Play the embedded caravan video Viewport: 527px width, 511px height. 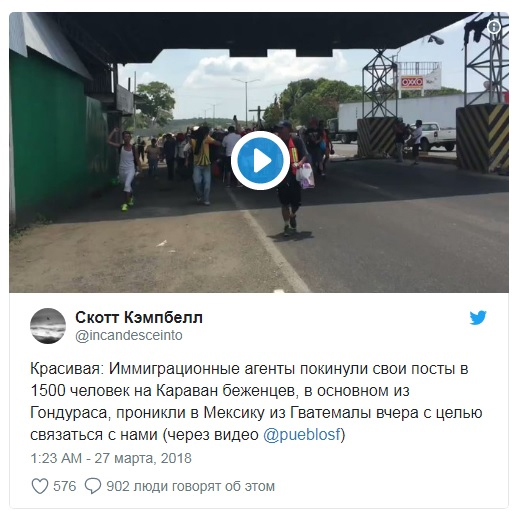pos(260,161)
